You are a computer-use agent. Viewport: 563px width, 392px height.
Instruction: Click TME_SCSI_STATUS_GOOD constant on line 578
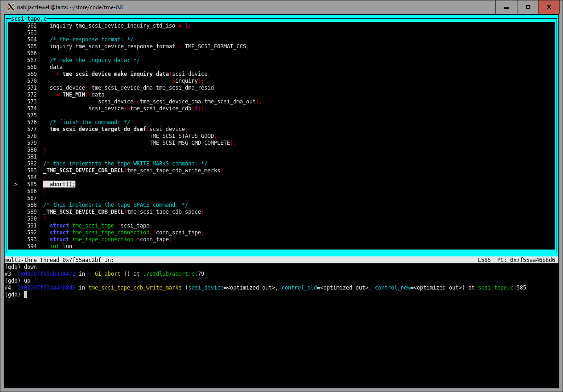pos(181,136)
